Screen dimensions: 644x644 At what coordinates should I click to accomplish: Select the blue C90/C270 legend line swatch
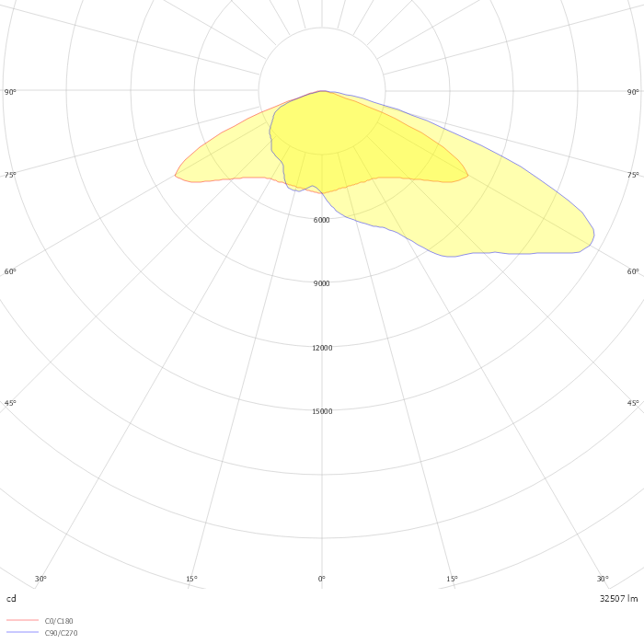(22, 633)
